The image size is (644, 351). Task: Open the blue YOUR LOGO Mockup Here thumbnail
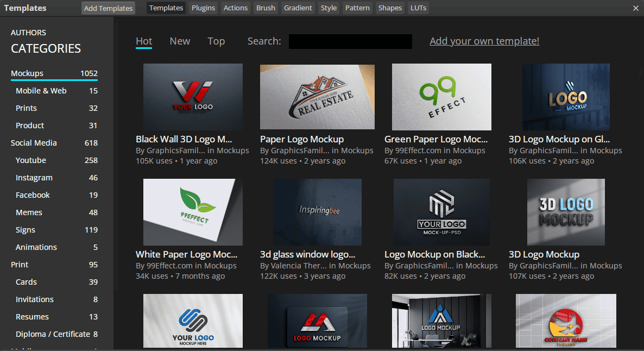pyautogui.click(x=193, y=321)
